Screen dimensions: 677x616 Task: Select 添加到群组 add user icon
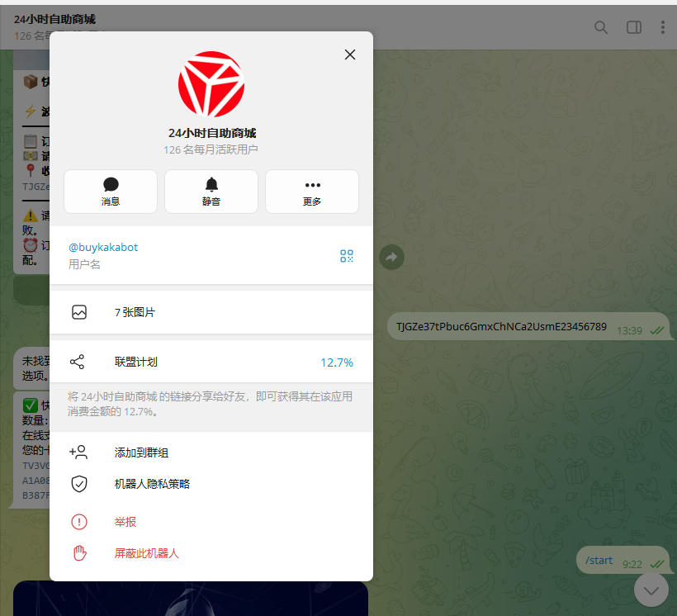pos(211,453)
